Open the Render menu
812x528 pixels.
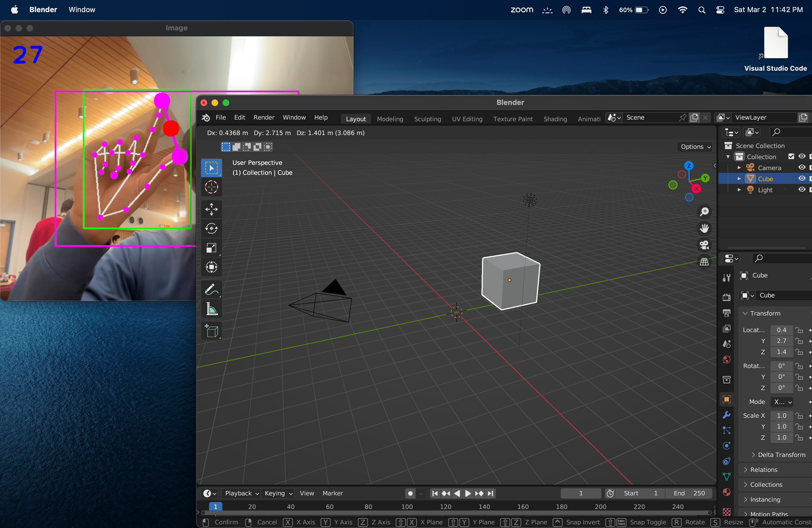coord(263,117)
